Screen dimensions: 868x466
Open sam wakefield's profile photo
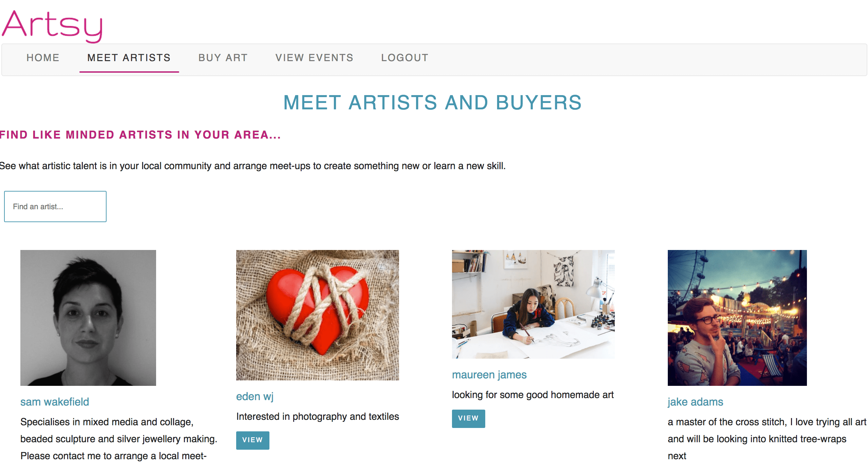pos(88,318)
